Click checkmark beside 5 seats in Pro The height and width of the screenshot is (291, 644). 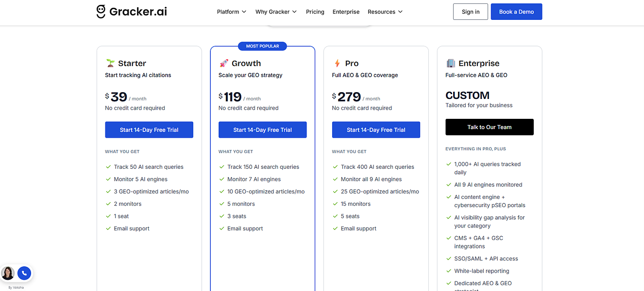point(336,216)
